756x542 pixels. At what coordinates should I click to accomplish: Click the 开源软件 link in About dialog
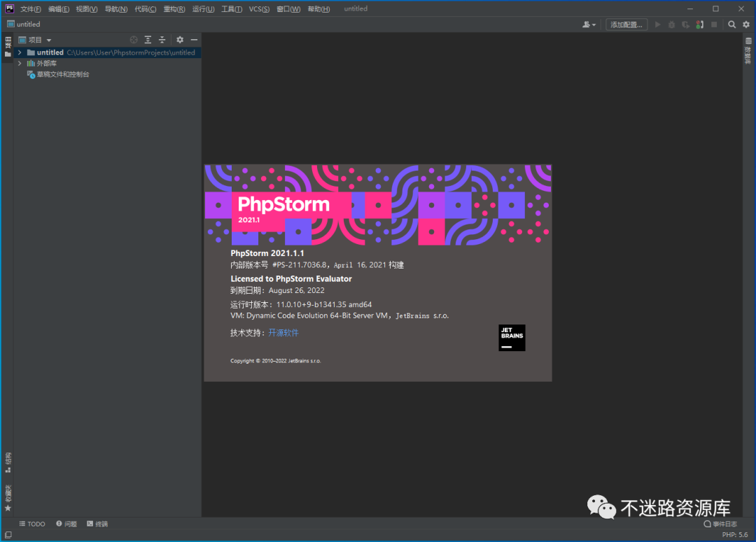point(283,333)
